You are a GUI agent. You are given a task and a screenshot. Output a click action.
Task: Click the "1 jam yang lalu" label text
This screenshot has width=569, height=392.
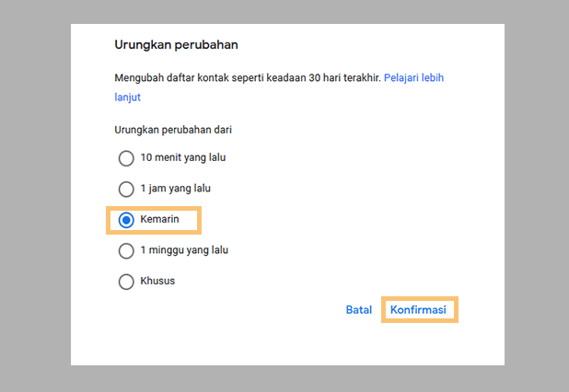tap(176, 189)
